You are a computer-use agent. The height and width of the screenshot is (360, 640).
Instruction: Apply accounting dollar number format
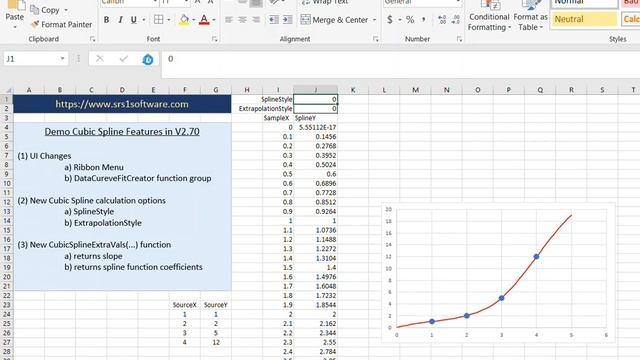pyautogui.click(x=390, y=20)
